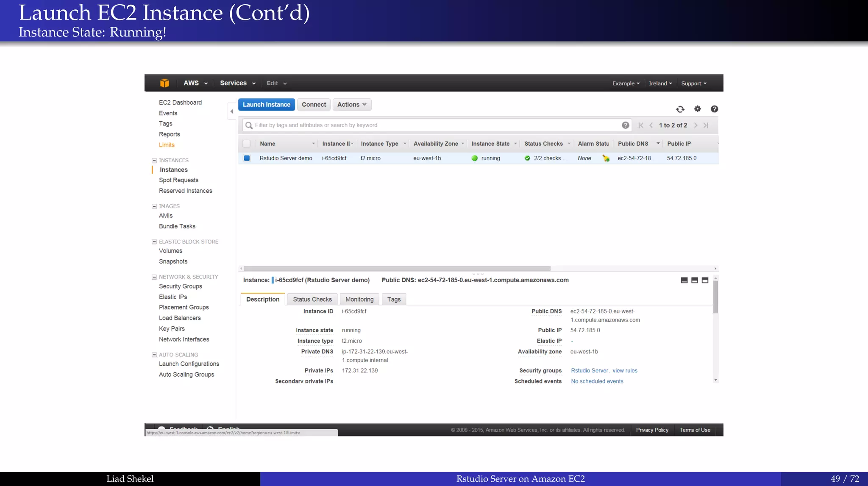Collapse the NETWORK & SECURITY section
The height and width of the screenshot is (486, 868).
[154, 277]
